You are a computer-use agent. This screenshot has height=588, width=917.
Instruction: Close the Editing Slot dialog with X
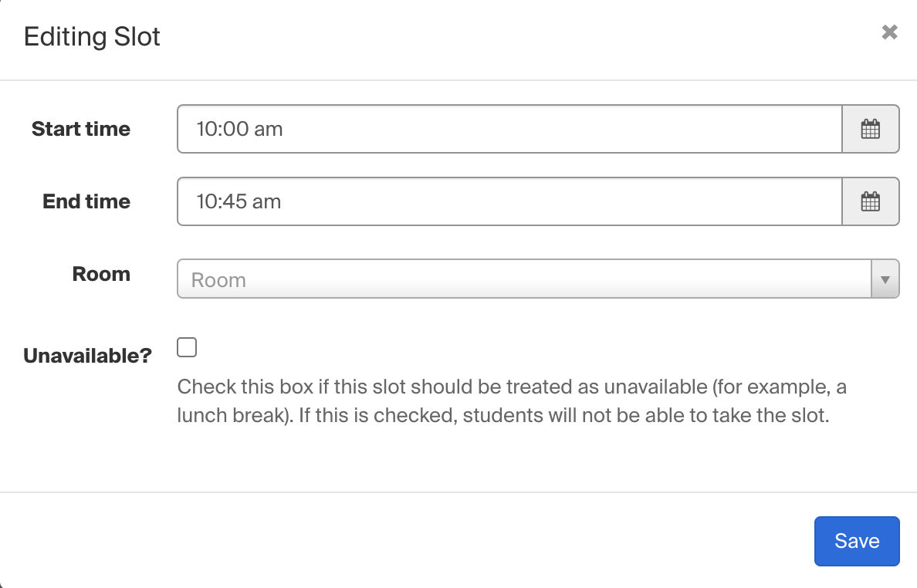click(x=889, y=32)
